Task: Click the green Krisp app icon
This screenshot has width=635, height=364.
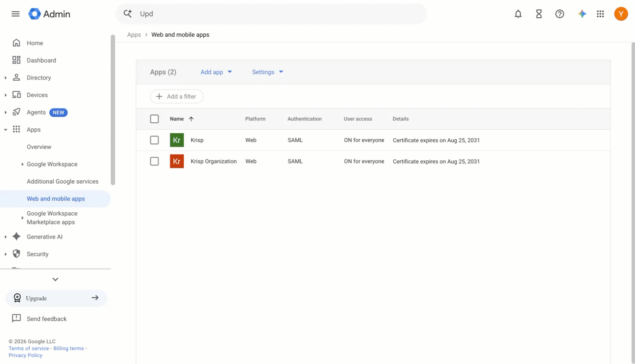Action: pyautogui.click(x=176, y=140)
